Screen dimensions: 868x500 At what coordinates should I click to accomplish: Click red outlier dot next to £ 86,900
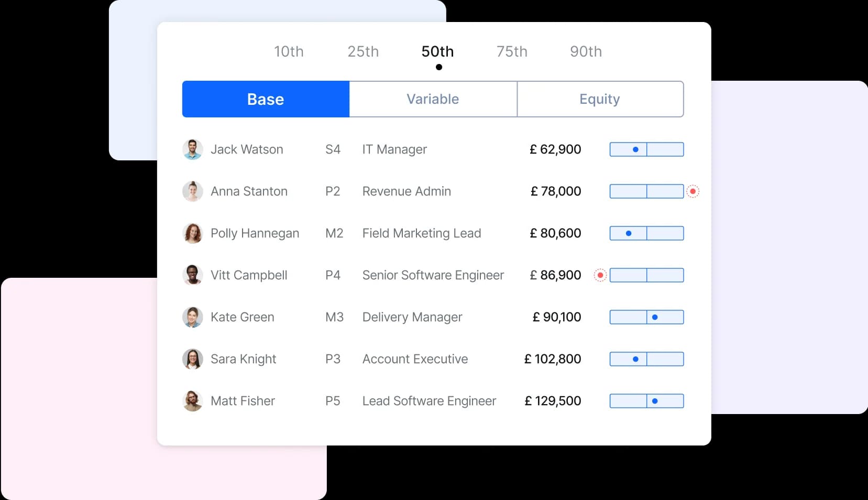click(600, 275)
